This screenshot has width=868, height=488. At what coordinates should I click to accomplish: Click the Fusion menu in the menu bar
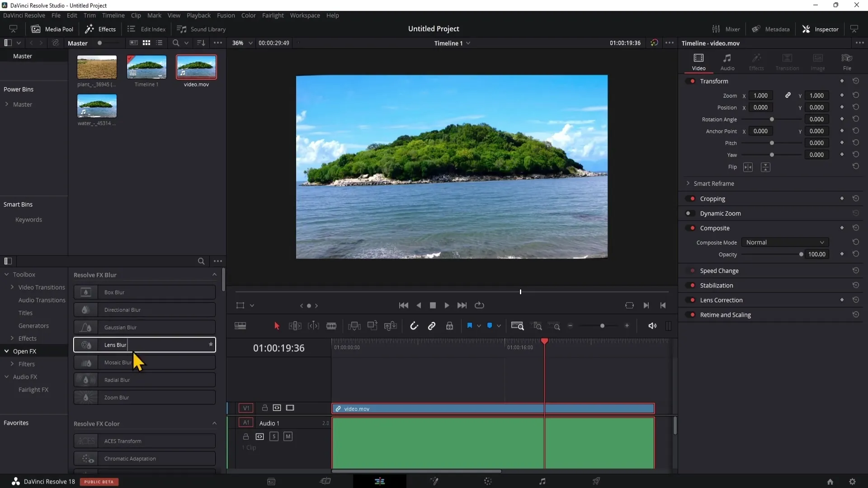[225, 15]
